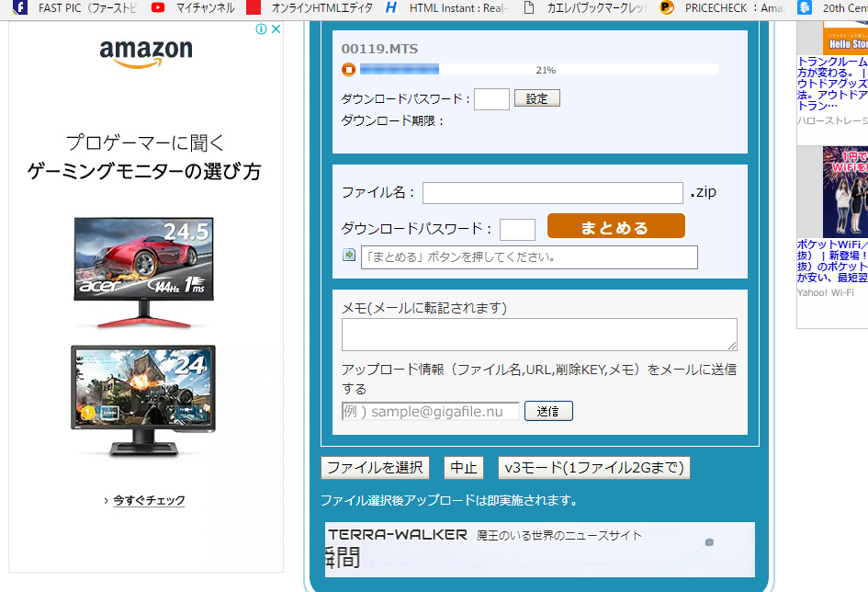Click the 00119.MTS file name
The width and height of the screenshot is (868, 592).
pos(379,49)
